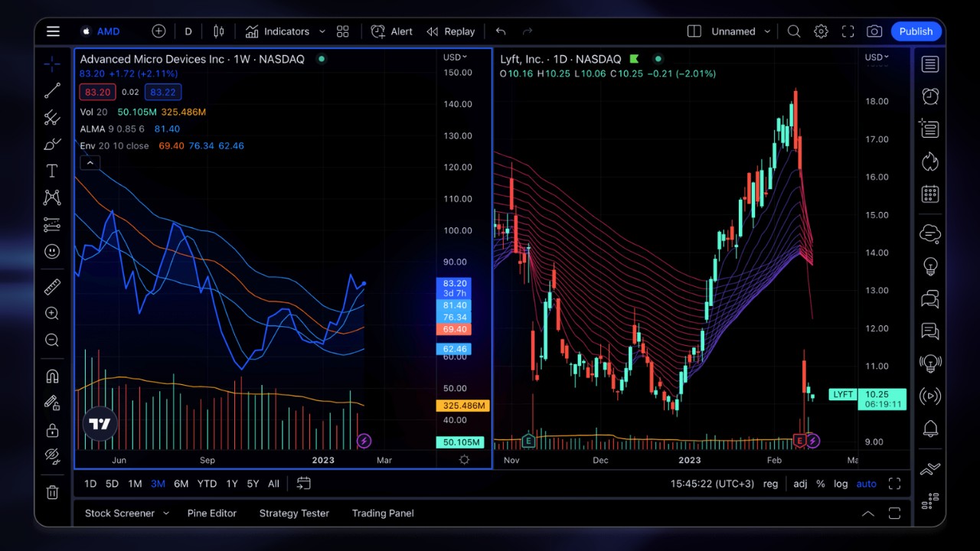Open the D interval selector
Screen dimensions: 980x551
[x=188, y=31]
